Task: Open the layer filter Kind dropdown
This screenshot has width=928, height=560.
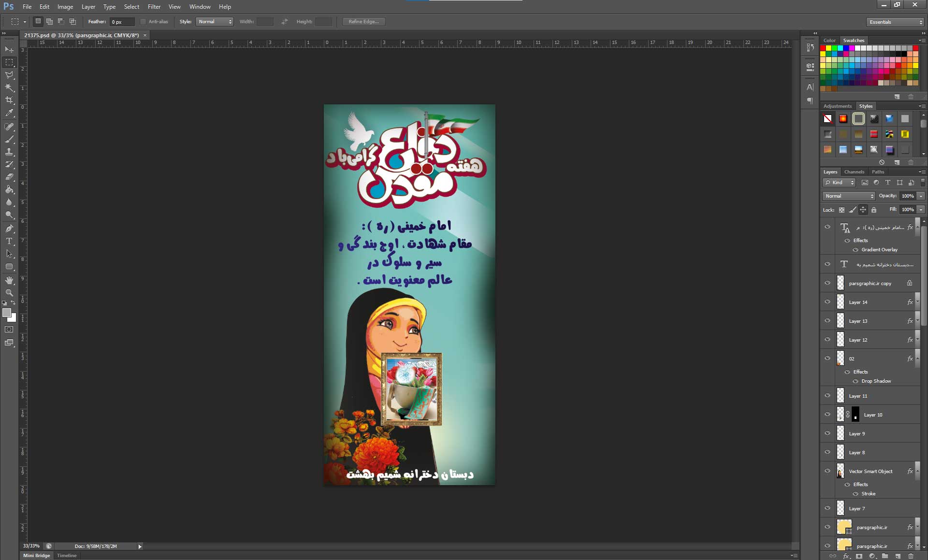Action: pos(839,183)
